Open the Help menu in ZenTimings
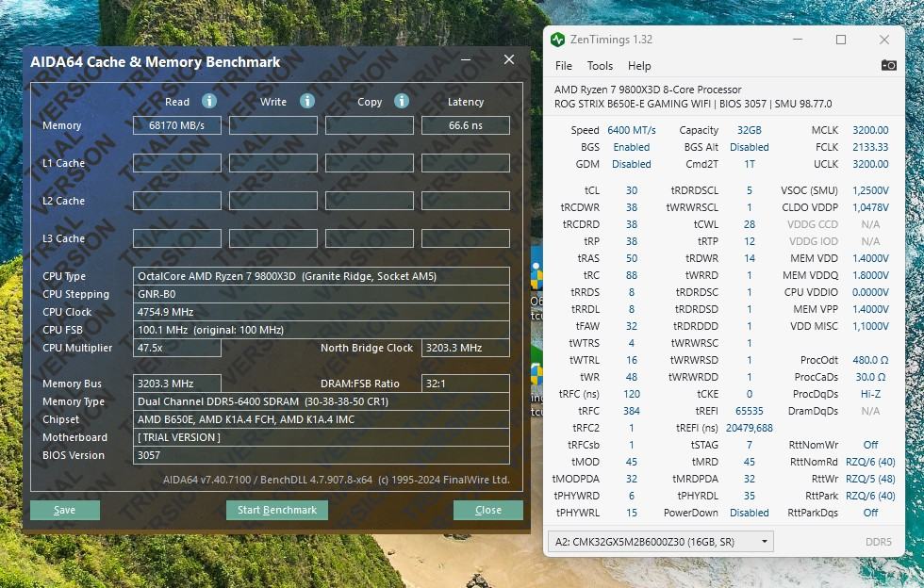924x588 pixels. click(x=639, y=65)
